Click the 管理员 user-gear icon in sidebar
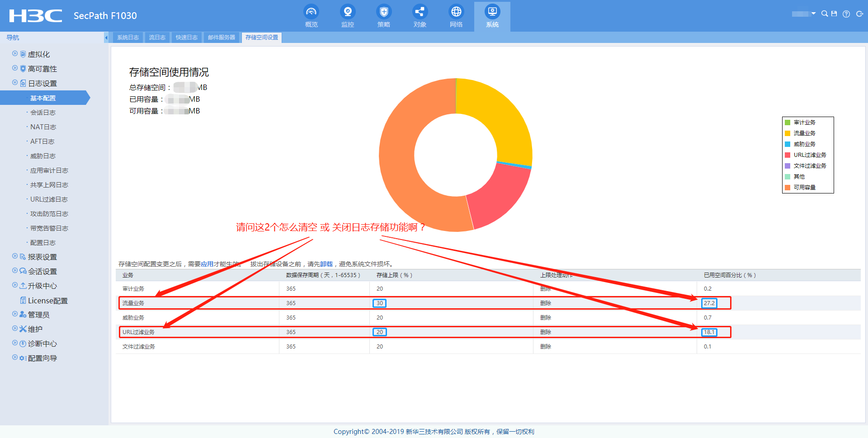The height and width of the screenshot is (438, 868). point(23,315)
